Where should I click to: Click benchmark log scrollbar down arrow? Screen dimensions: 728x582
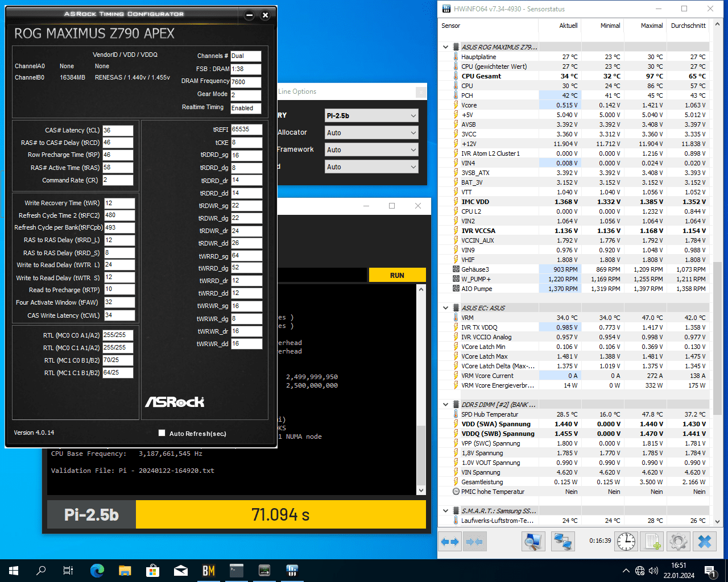click(x=421, y=490)
